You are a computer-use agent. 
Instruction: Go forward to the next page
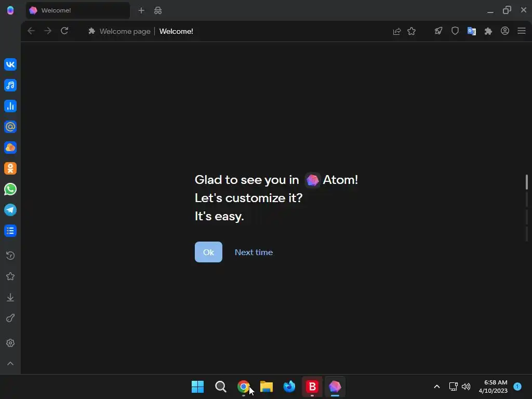pyautogui.click(x=48, y=31)
